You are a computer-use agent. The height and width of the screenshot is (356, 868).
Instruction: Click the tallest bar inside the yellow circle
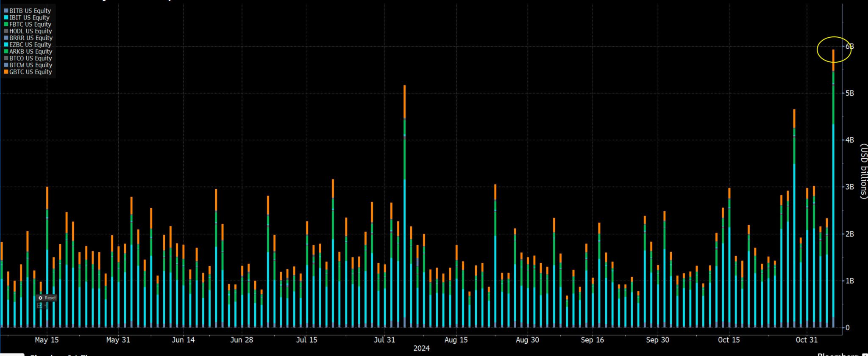tap(833, 188)
